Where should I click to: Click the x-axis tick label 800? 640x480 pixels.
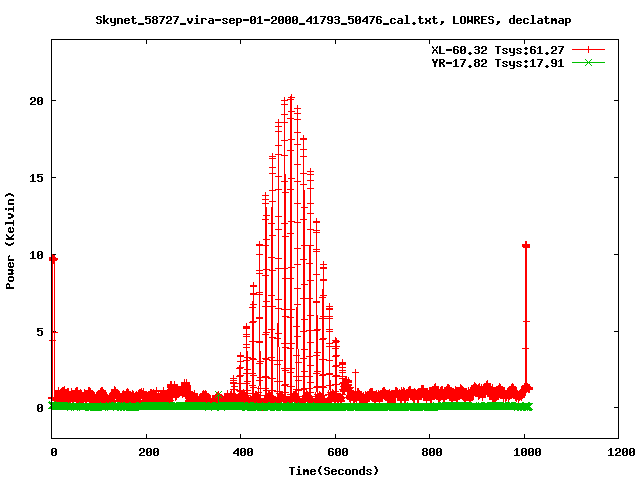click(x=431, y=452)
